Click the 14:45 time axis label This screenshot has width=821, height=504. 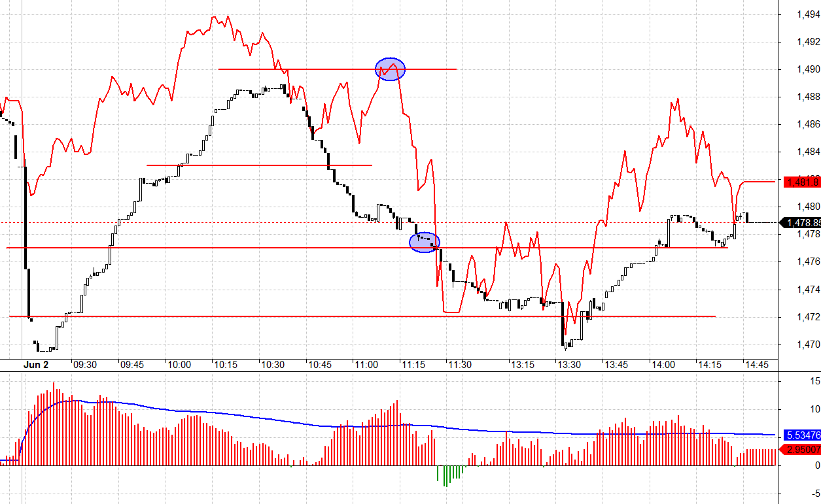[x=757, y=365]
